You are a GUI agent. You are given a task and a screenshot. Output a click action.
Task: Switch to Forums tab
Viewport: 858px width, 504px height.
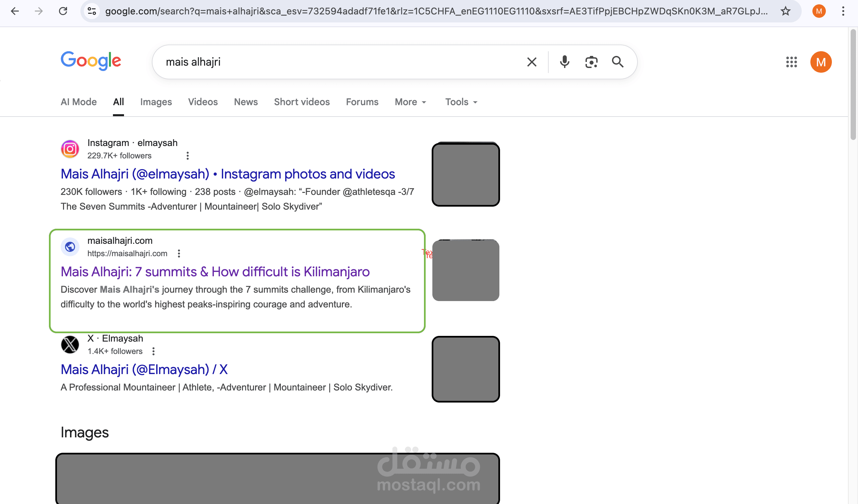(362, 102)
